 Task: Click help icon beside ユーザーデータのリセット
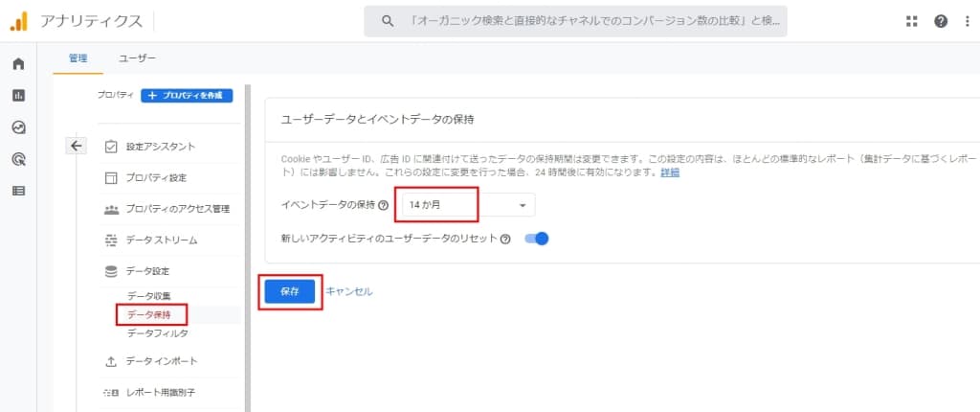(x=505, y=239)
